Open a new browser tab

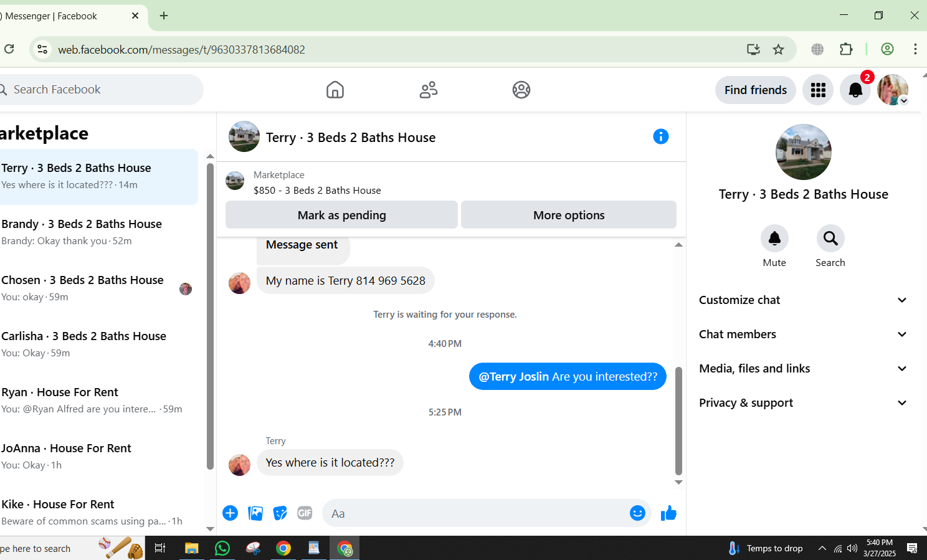164,16
